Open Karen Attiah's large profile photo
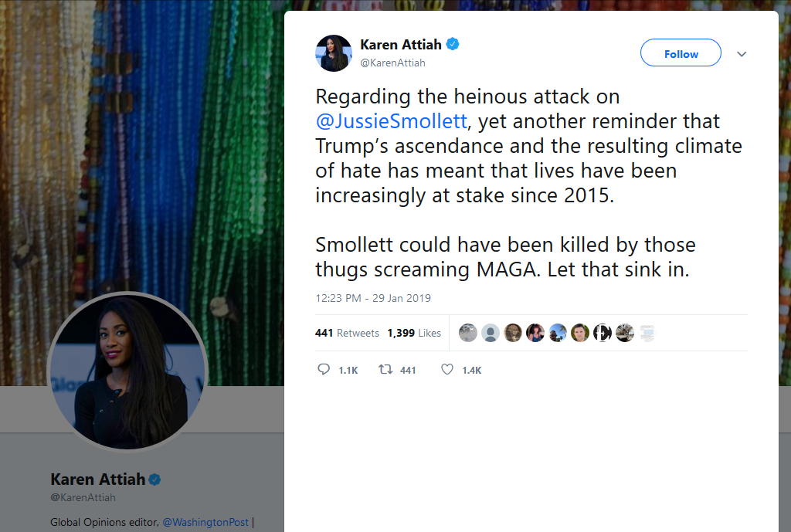The height and width of the screenshot is (532, 791). 127,371
